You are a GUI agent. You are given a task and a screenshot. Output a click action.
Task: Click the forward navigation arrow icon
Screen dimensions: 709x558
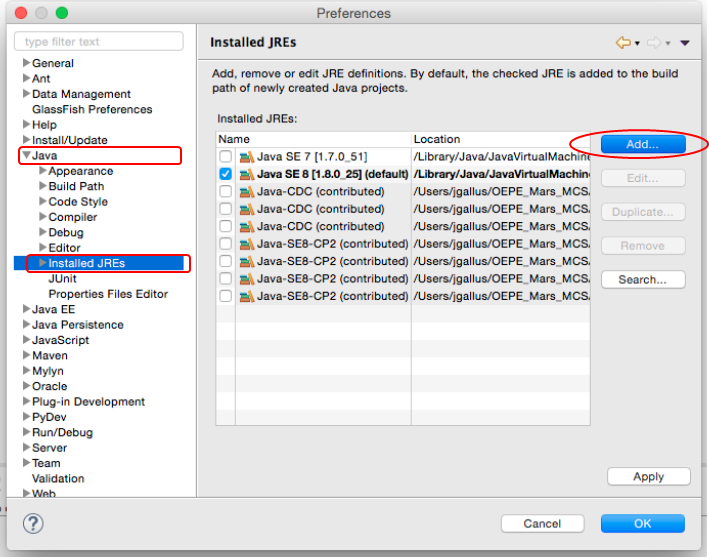tap(653, 43)
